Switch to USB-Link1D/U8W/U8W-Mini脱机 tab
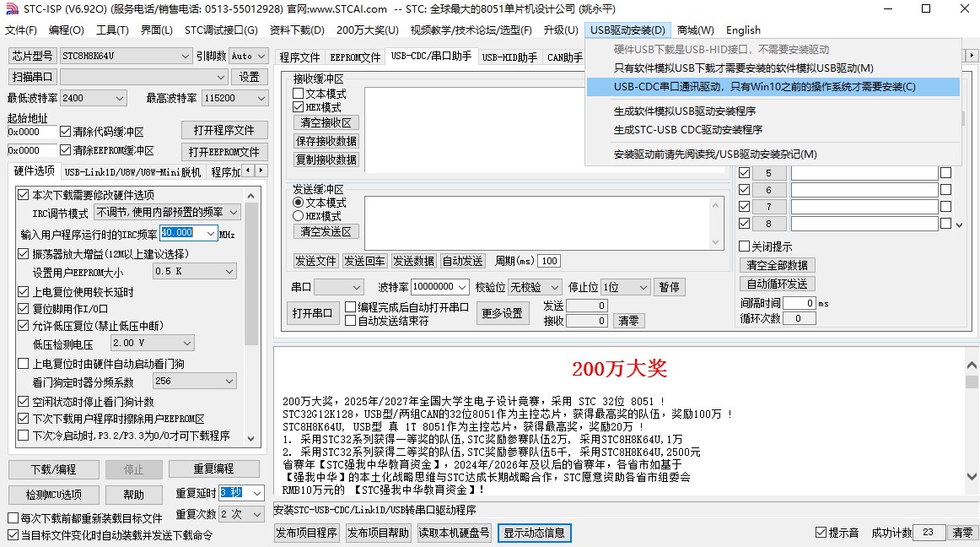The height and width of the screenshot is (547, 980). click(132, 172)
